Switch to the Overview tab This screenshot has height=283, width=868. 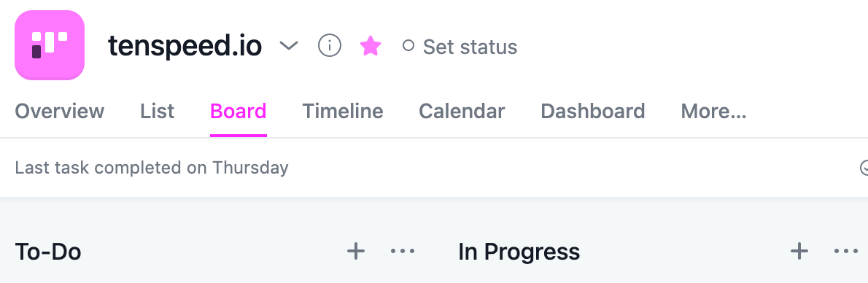(59, 112)
